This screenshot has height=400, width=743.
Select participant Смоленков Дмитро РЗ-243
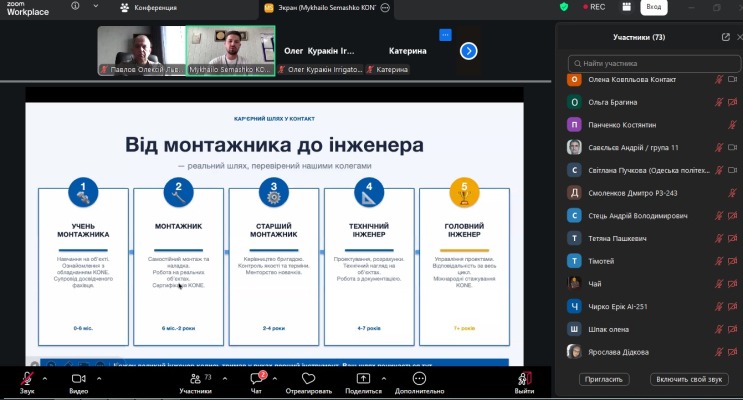pyautogui.click(x=653, y=193)
